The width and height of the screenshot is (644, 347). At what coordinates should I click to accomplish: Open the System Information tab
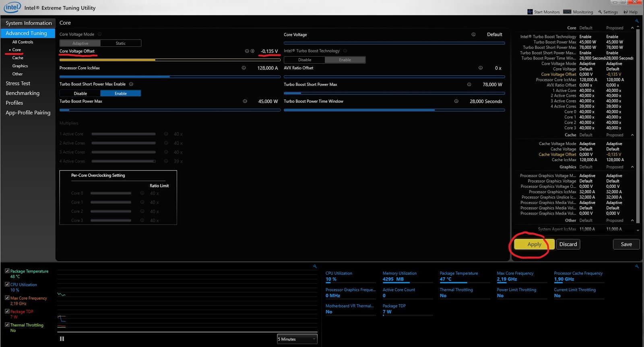pyautogui.click(x=28, y=23)
